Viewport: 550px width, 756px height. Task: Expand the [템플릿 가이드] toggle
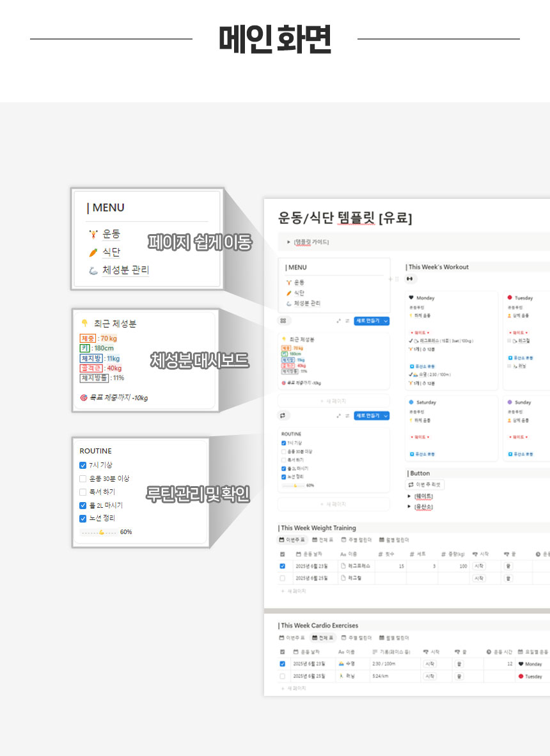click(x=288, y=242)
